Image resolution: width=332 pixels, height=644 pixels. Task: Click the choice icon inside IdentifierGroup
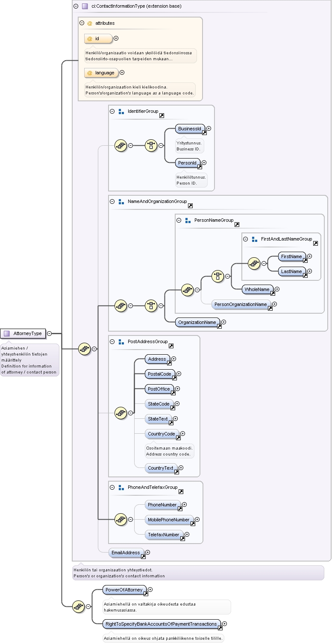pos(151,145)
